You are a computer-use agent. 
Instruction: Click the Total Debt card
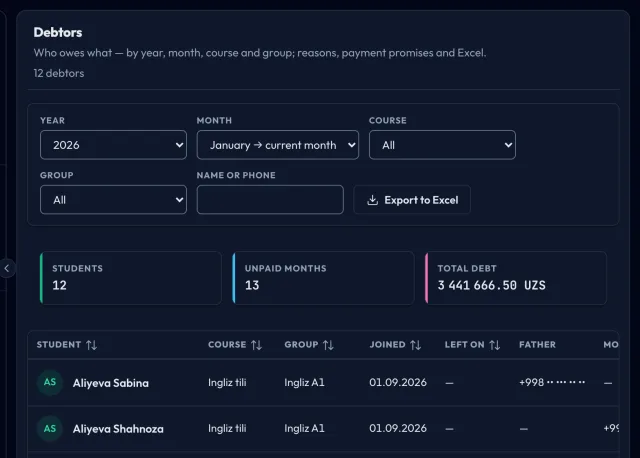516,278
